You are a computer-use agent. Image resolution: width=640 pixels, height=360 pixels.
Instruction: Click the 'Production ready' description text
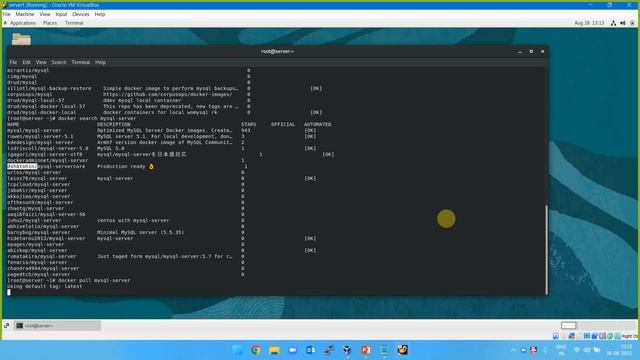pyautogui.click(x=121, y=167)
